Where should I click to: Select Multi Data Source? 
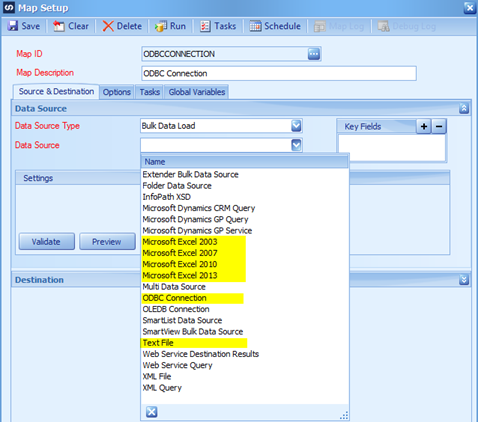click(x=245, y=287)
